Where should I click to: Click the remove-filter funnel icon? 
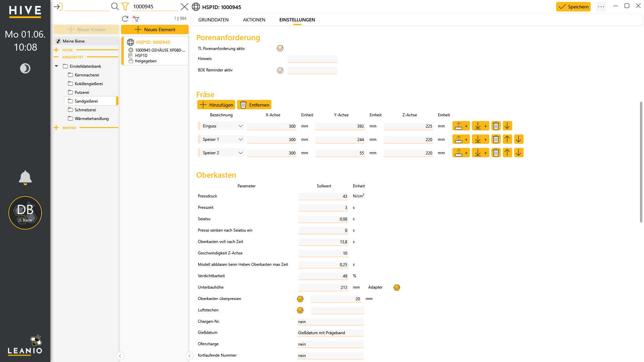click(x=136, y=19)
